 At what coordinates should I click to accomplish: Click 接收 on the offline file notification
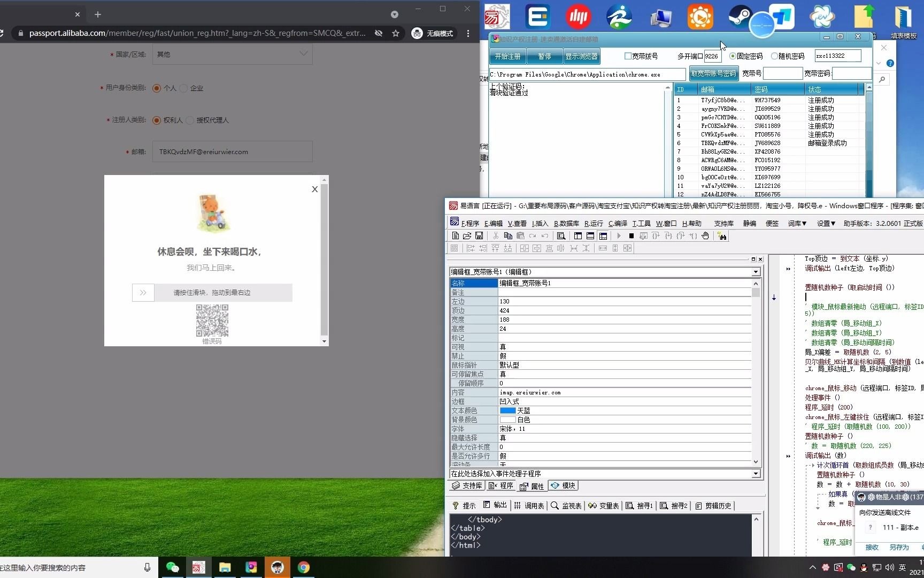pos(872,547)
